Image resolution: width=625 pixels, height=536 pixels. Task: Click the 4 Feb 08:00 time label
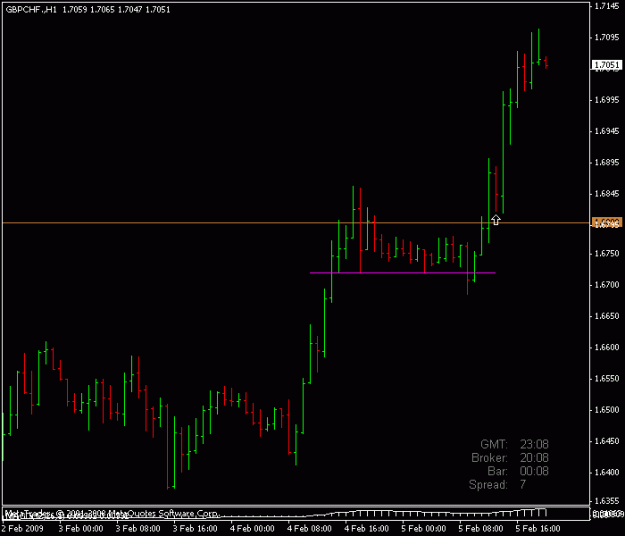click(x=309, y=529)
